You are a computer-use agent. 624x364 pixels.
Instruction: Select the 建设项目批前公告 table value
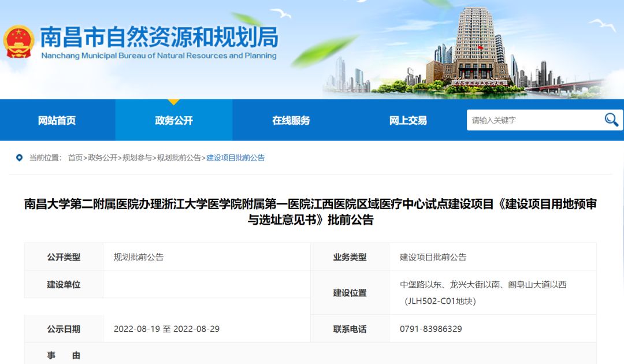pyautogui.click(x=433, y=257)
